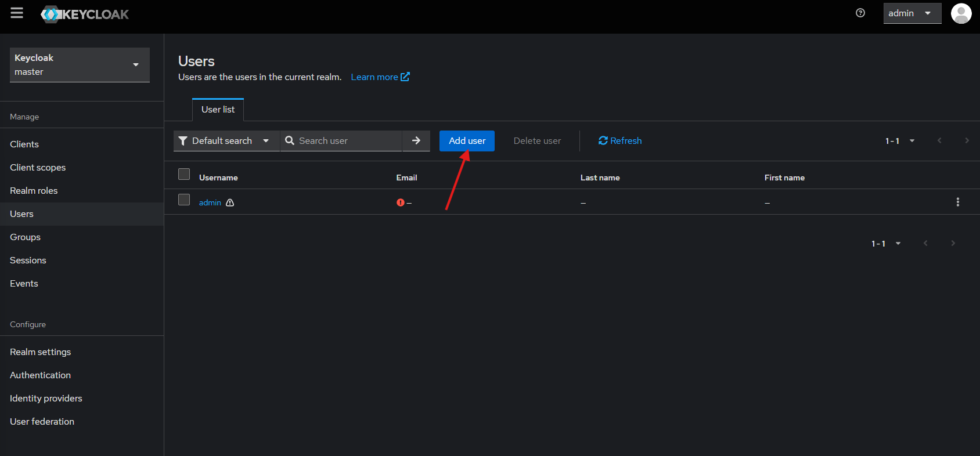Open Clients in the sidebar
This screenshot has width=980, height=456.
click(82, 144)
